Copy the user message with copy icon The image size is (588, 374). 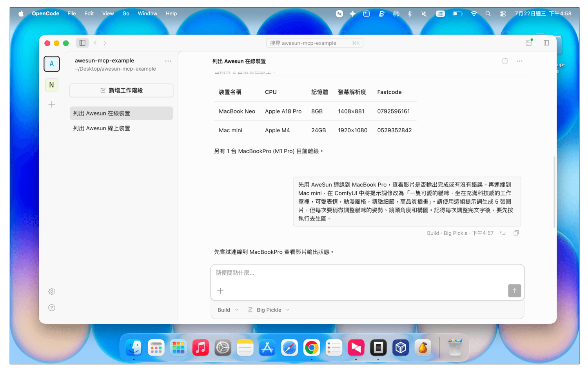pyautogui.click(x=516, y=233)
